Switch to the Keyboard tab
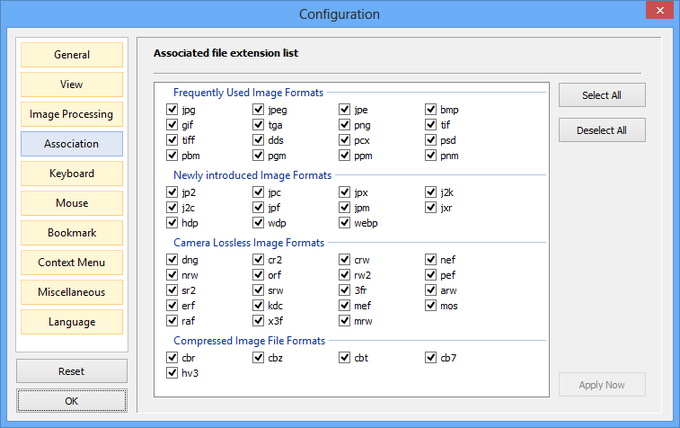 [x=72, y=173]
